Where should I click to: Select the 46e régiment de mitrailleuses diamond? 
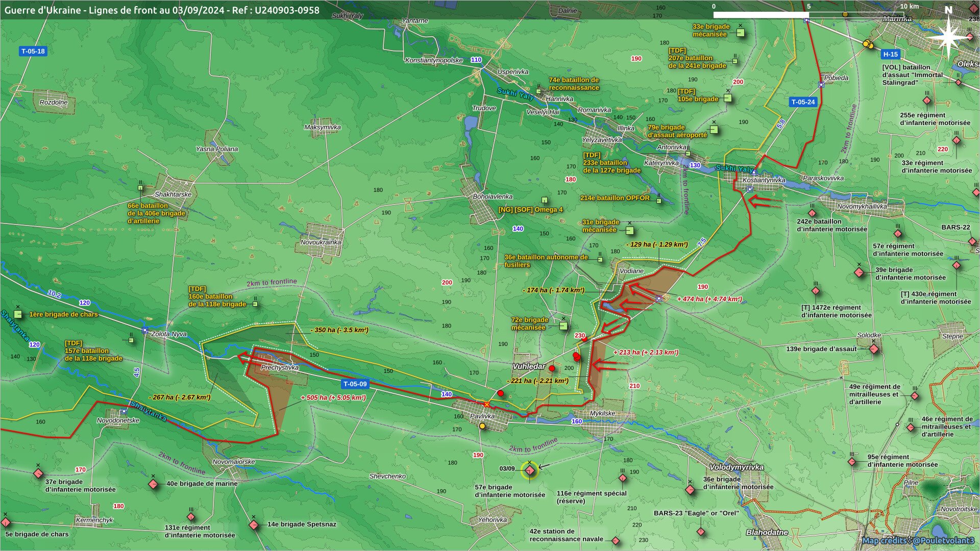pyautogui.click(x=911, y=428)
